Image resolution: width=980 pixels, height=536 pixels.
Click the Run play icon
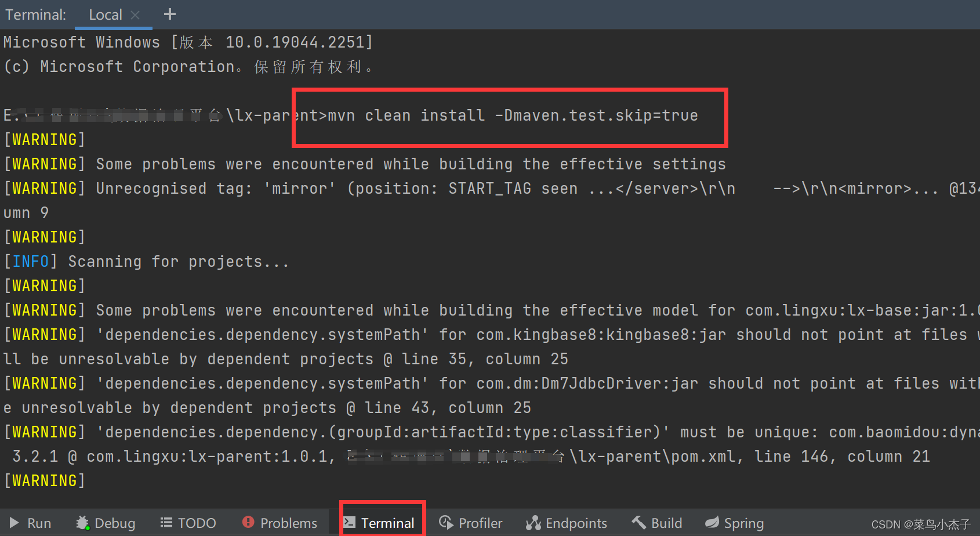point(14,523)
